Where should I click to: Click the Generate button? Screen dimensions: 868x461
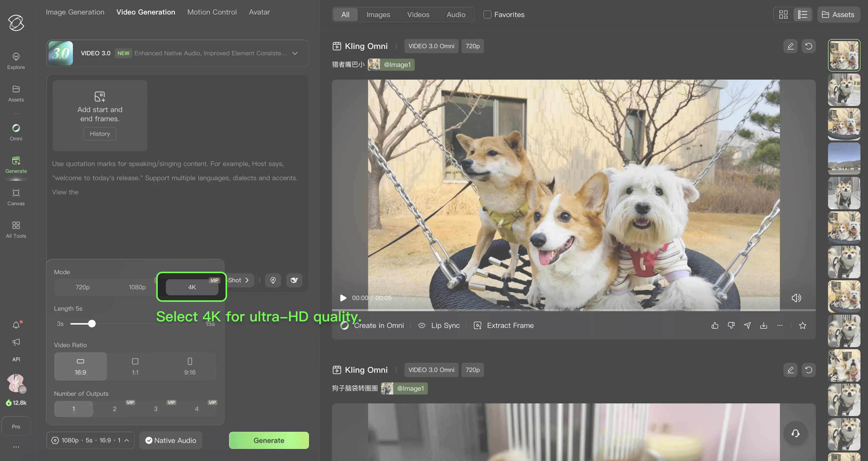click(269, 440)
